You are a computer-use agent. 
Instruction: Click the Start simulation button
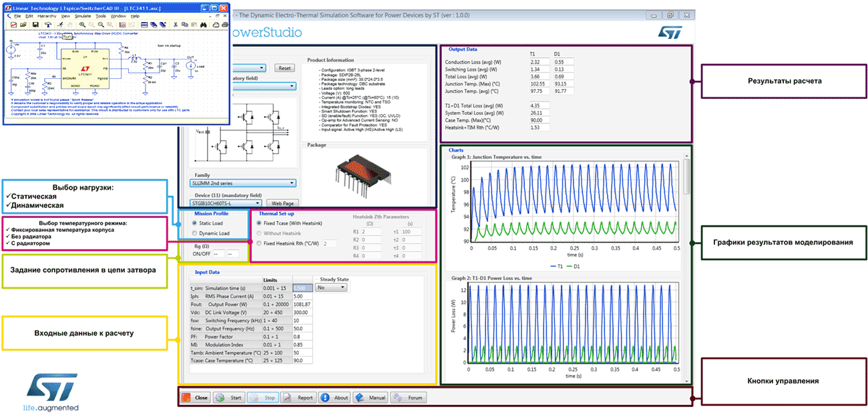point(228,397)
